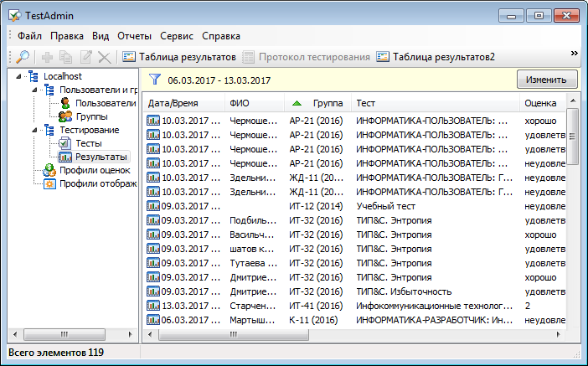Click the filter date range 06.03.2017 - 13.03.2017
This screenshot has height=366, width=588.
tap(219, 80)
